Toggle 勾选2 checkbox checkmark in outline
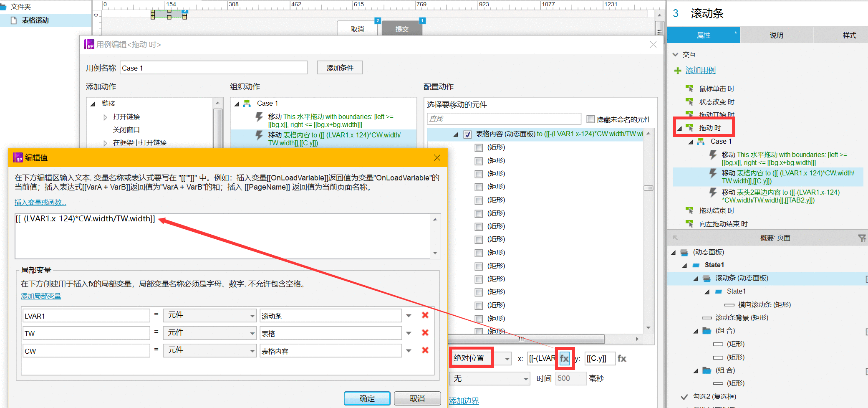This screenshot has width=868, height=408. click(684, 397)
